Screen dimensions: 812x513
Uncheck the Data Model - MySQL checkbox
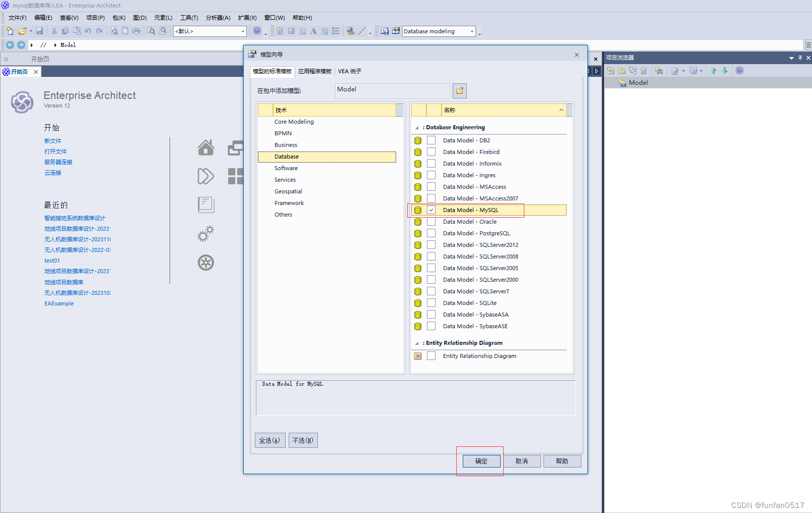tap(431, 210)
